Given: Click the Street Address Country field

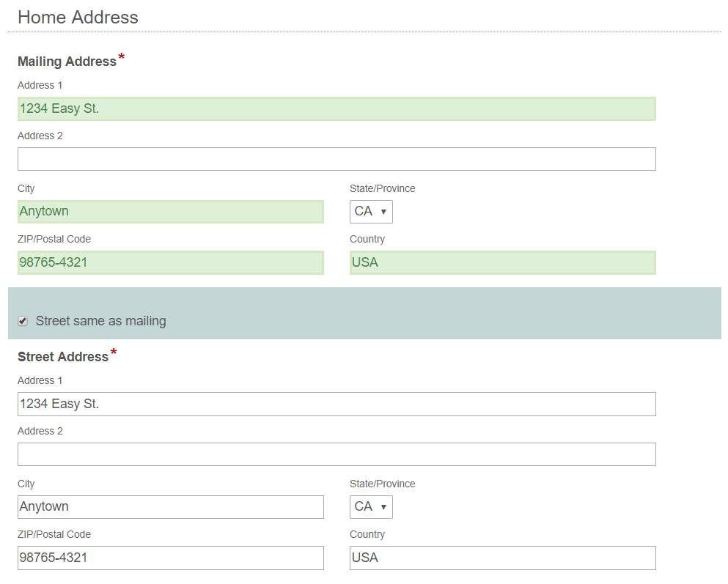Looking at the screenshot, I should click(x=502, y=558).
